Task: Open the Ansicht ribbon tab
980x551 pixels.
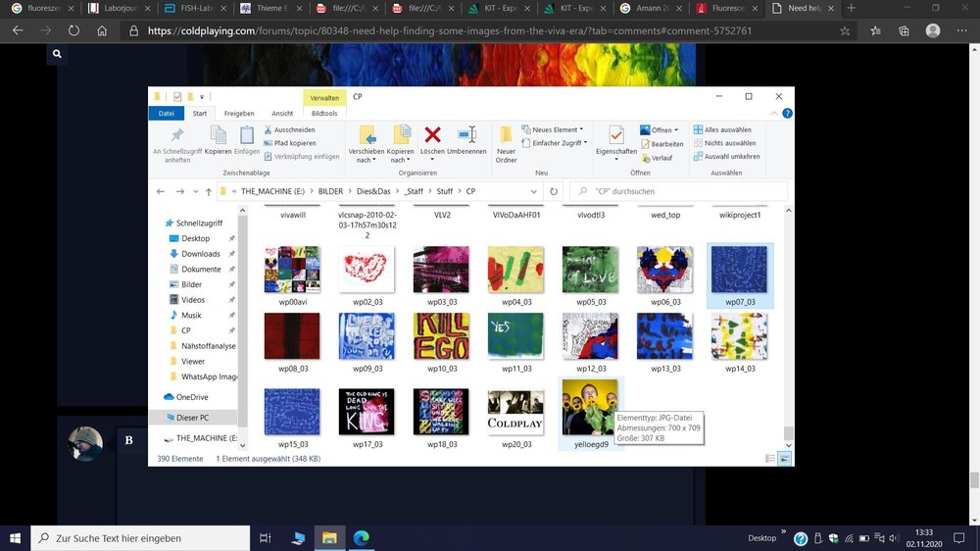Action: click(282, 113)
